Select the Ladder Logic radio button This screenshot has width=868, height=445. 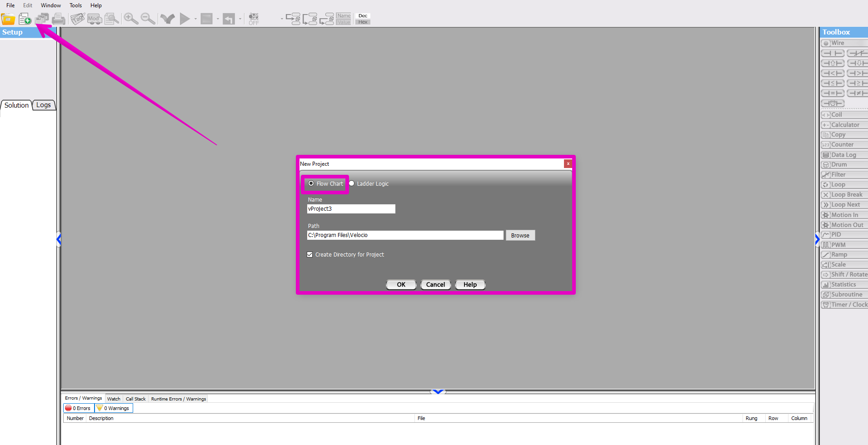pos(352,183)
